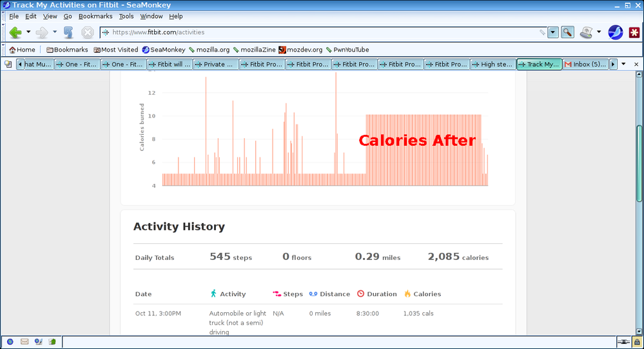The image size is (644, 349).
Task: Click the '1,035 cals' value
Action: [x=418, y=314]
